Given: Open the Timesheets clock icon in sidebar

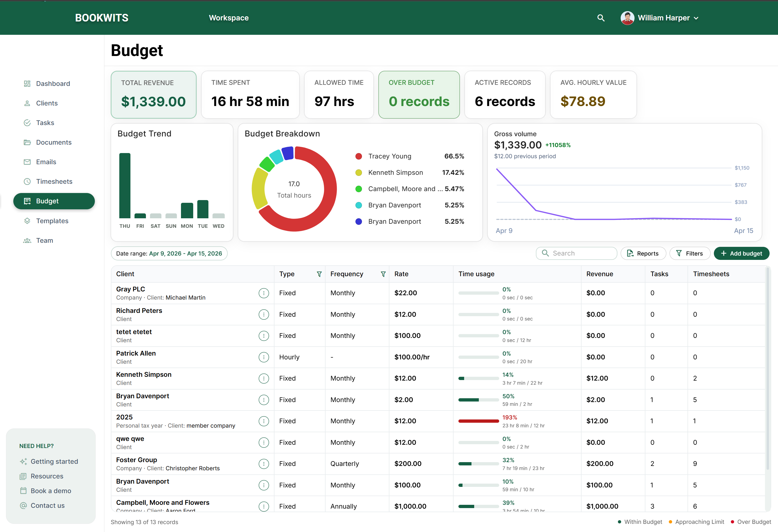Looking at the screenshot, I should [27, 182].
